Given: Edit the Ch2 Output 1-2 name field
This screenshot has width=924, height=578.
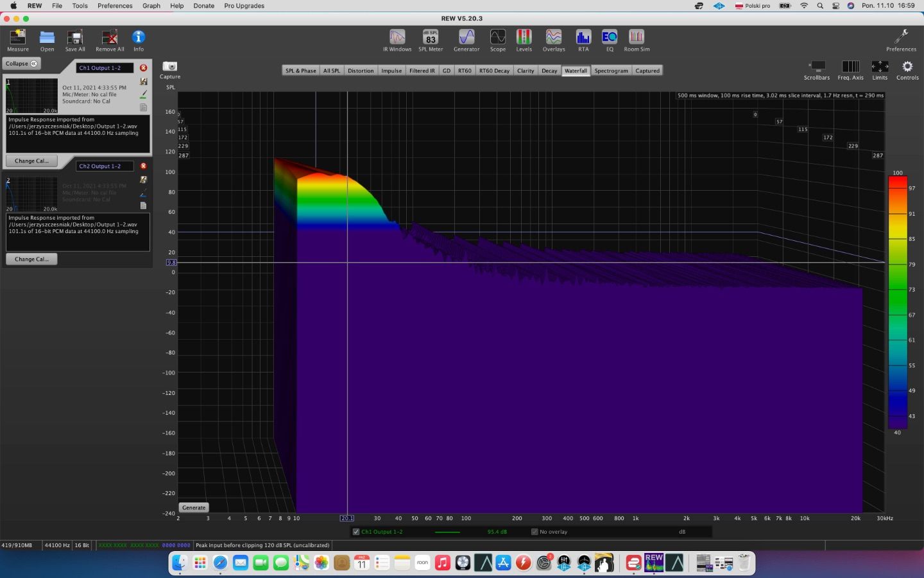Looking at the screenshot, I should coord(105,166).
